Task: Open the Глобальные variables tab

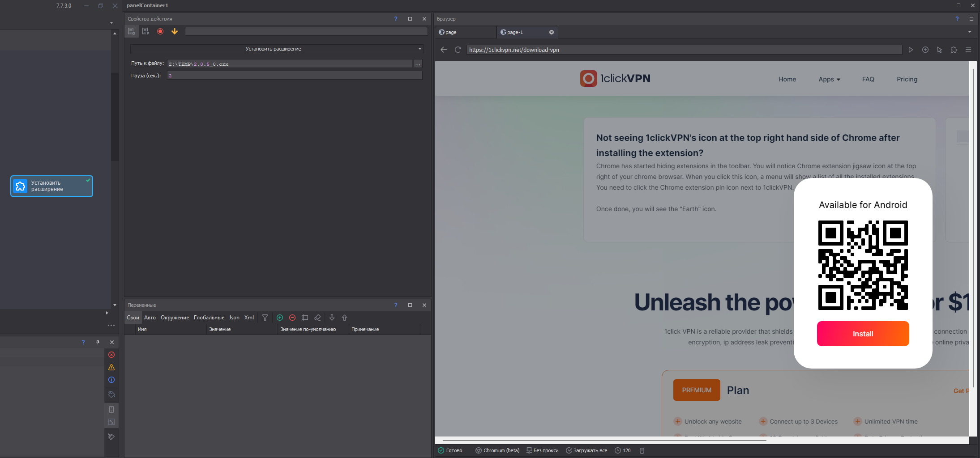Action: coord(209,318)
